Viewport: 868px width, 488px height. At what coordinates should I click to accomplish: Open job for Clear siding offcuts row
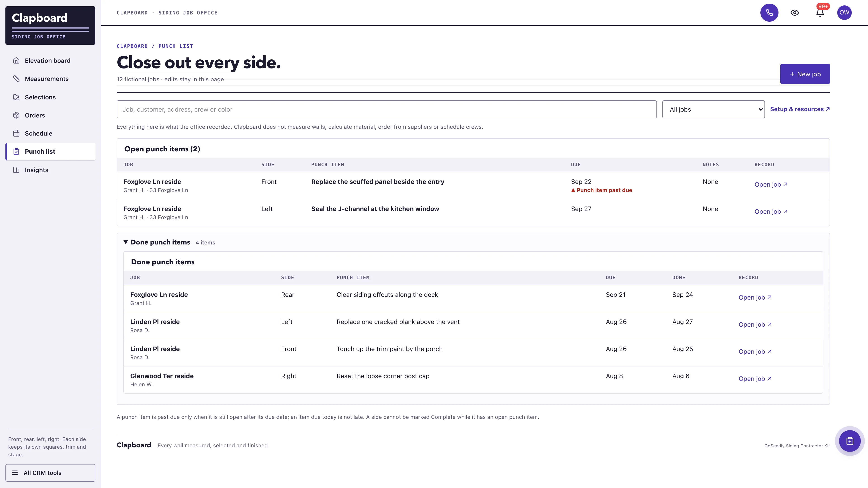click(x=755, y=297)
